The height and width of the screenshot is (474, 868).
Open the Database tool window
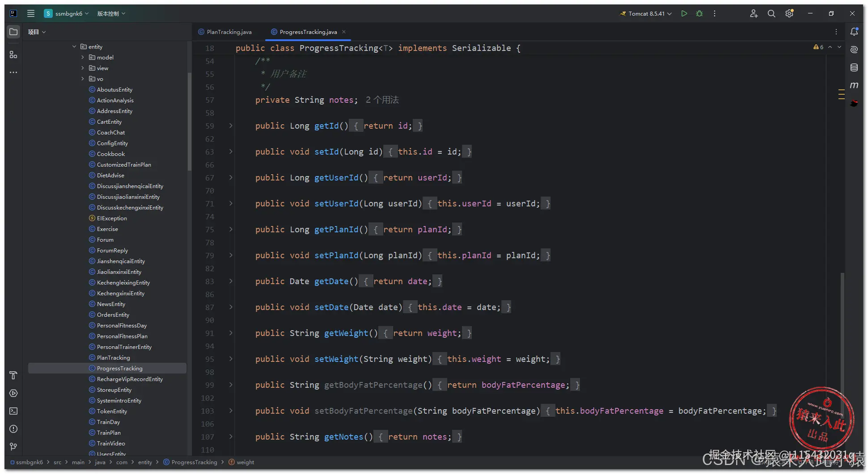[854, 67]
